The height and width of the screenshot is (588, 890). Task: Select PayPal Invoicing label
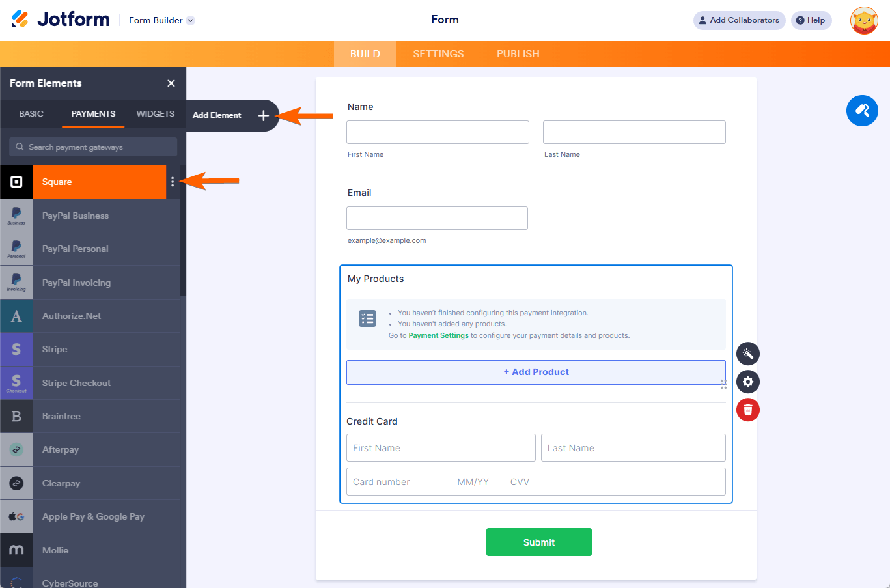[x=76, y=283]
